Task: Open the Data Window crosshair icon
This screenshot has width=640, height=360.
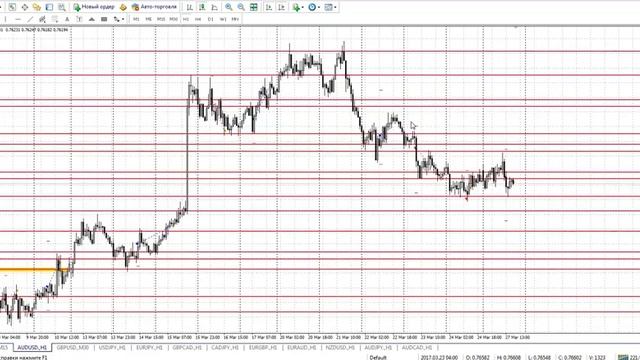Action: (x=24, y=7)
